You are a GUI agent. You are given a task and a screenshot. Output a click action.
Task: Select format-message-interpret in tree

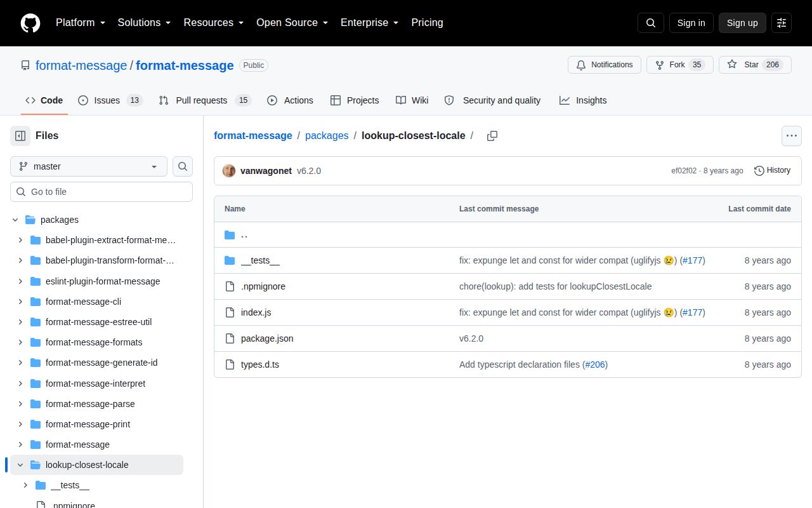(95, 384)
